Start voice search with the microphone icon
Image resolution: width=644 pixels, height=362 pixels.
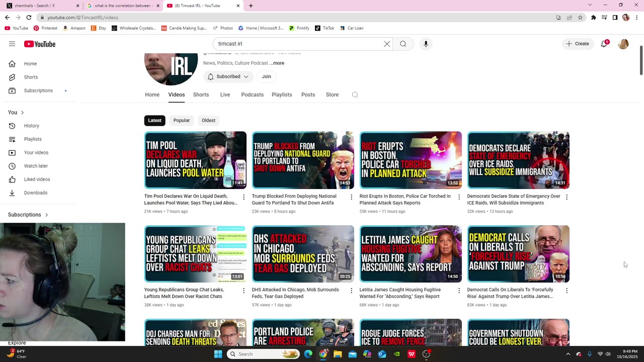click(x=426, y=44)
